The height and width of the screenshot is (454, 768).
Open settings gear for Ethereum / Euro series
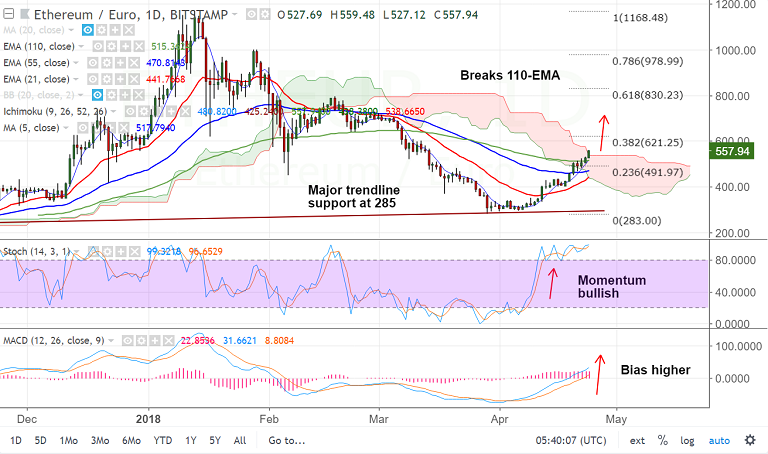[x=264, y=15]
